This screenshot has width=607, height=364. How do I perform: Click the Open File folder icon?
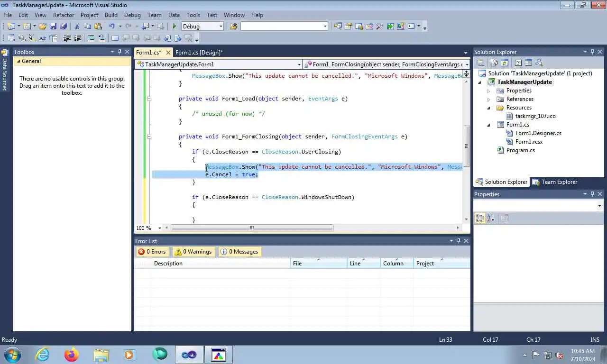coord(43,27)
